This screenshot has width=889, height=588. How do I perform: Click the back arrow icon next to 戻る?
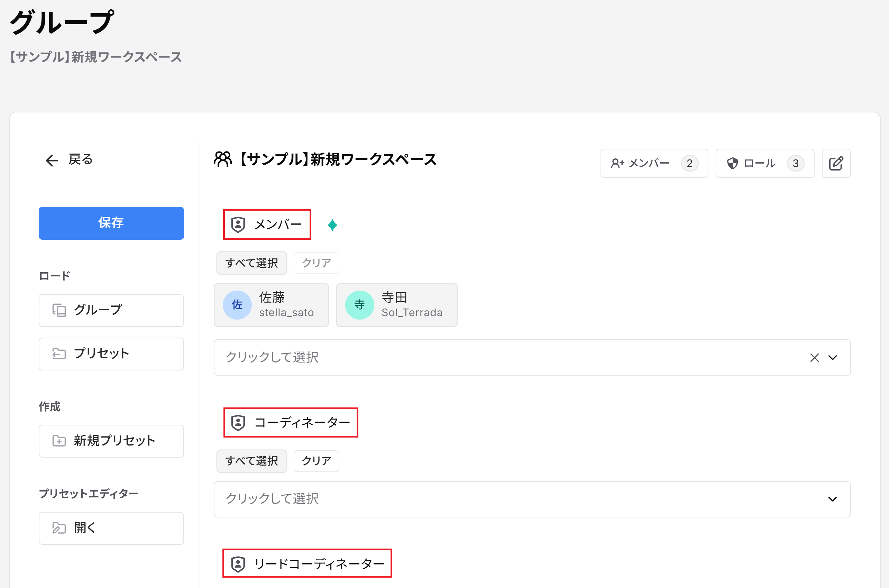click(52, 160)
